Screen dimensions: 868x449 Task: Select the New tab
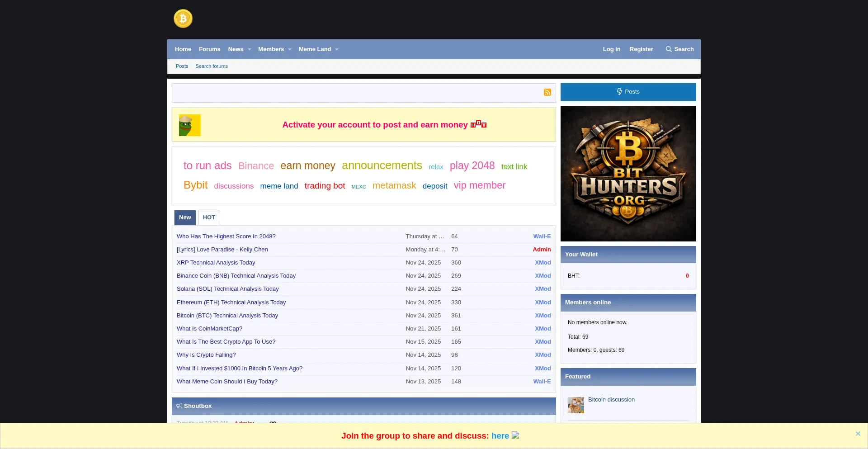click(x=185, y=217)
